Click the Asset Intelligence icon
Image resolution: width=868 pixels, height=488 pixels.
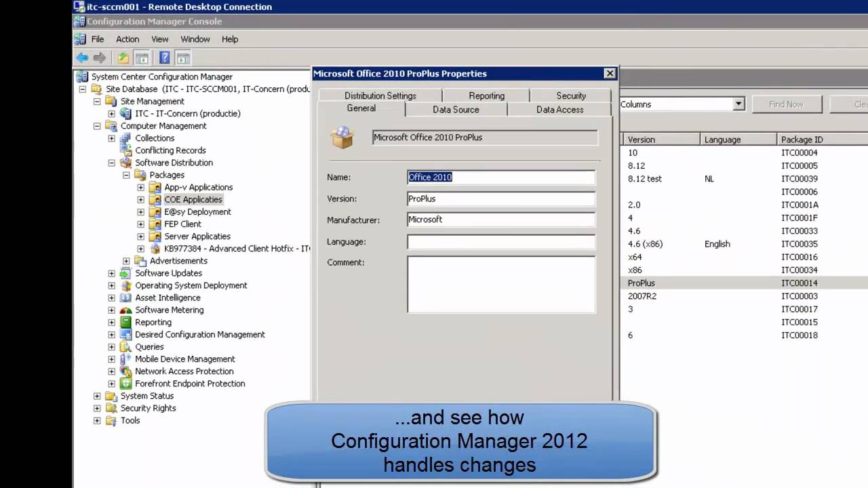click(x=125, y=298)
